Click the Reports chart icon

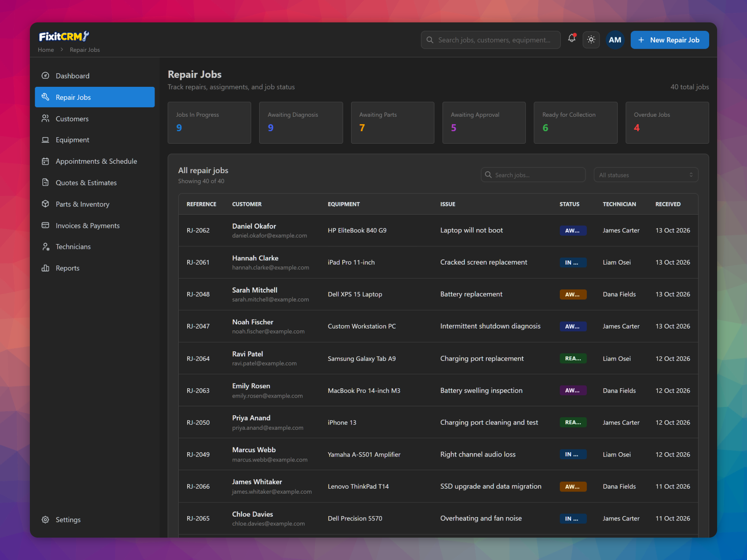tap(45, 268)
